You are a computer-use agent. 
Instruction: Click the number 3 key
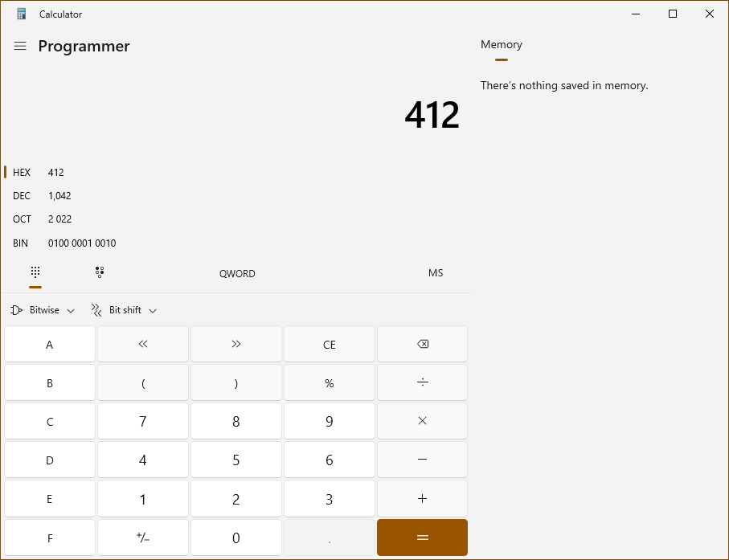(330, 499)
